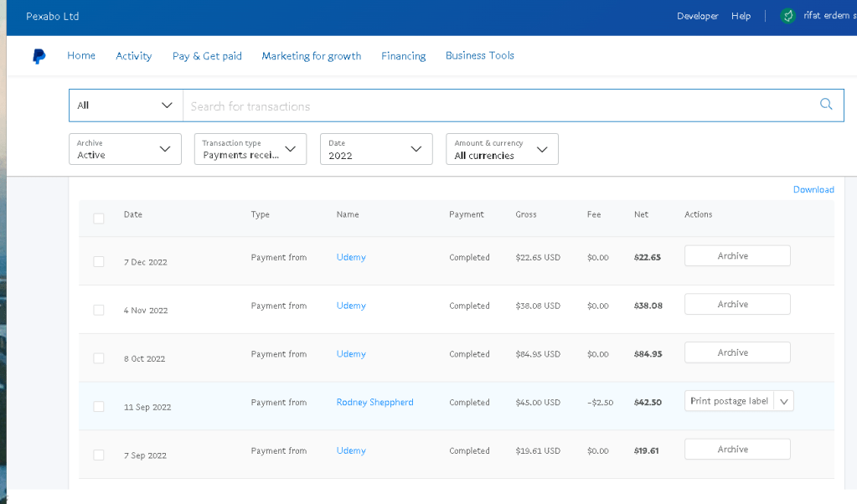Image resolution: width=857 pixels, height=504 pixels.
Task: Click the Help link
Action: click(741, 16)
